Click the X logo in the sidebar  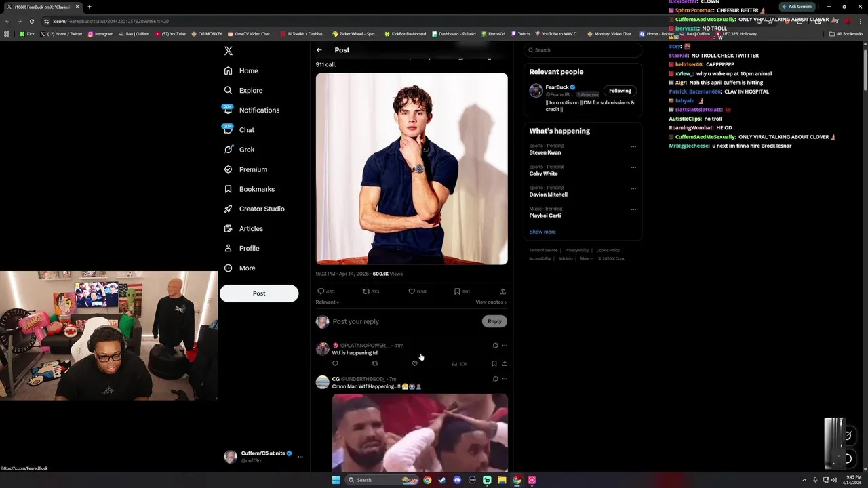[x=229, y=51]
